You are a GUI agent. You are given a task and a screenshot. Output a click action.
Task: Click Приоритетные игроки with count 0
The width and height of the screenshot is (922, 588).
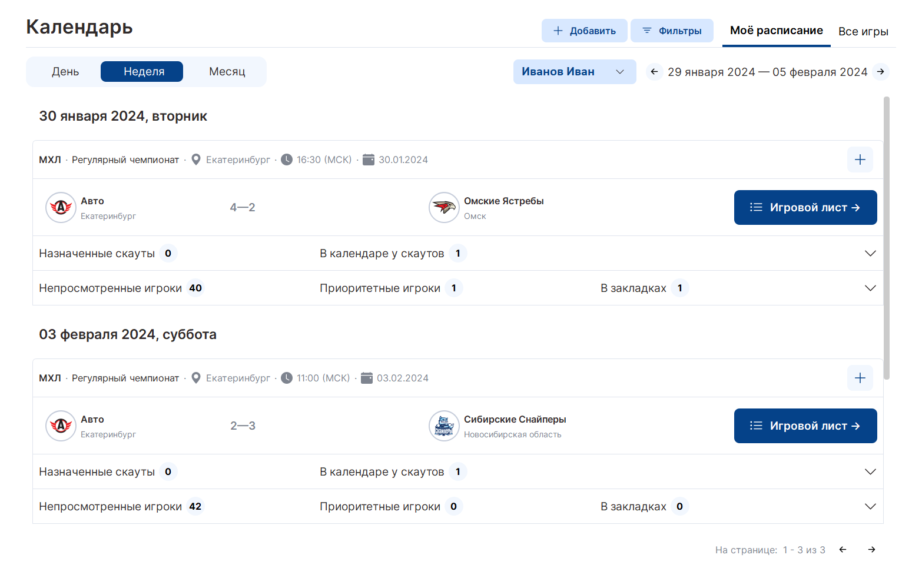pyautogui.click(x=390, y=506)
